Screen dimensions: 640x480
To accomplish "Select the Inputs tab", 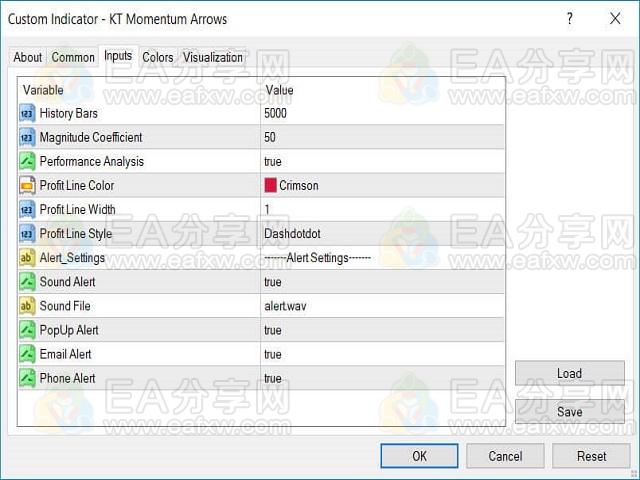I will pyautogui.click(x=118, y=56).
